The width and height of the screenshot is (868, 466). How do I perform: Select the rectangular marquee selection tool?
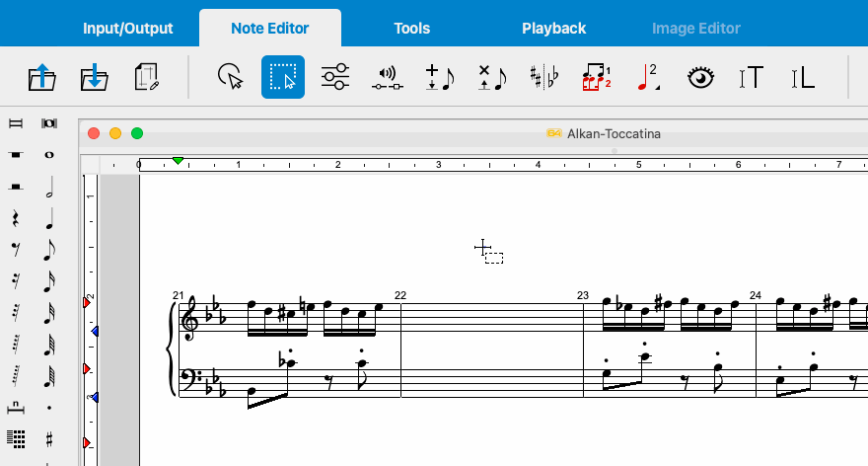click(x=283, y=77)
